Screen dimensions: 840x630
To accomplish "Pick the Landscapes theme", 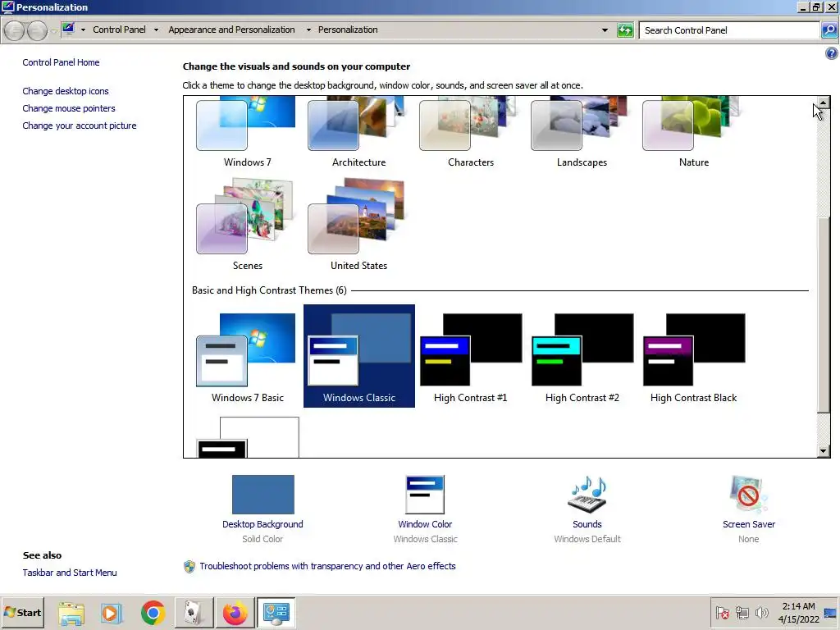I will click(582, 132).
